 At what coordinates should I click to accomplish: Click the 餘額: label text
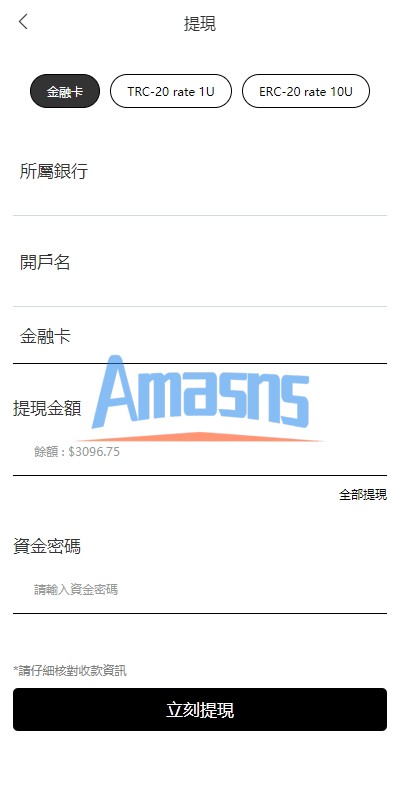[x=49, y=452]
